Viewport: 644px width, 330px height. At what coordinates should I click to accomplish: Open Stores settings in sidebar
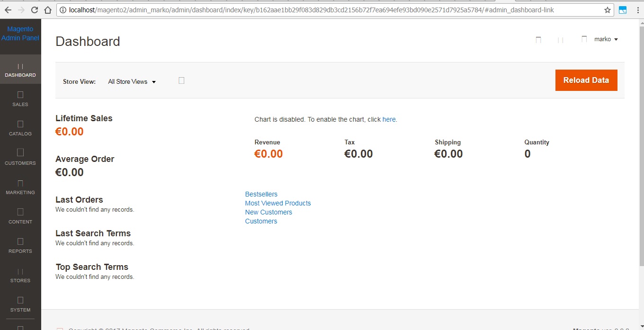[x=20, y=275]
